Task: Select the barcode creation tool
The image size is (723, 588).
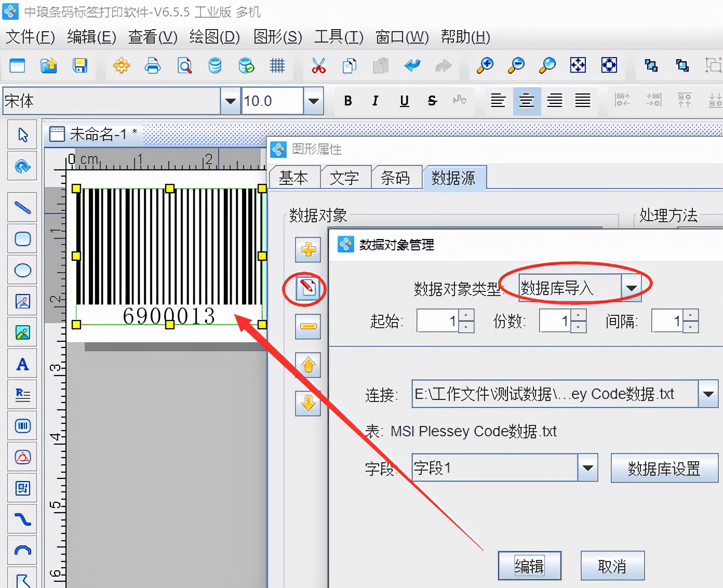Action: 22,426
